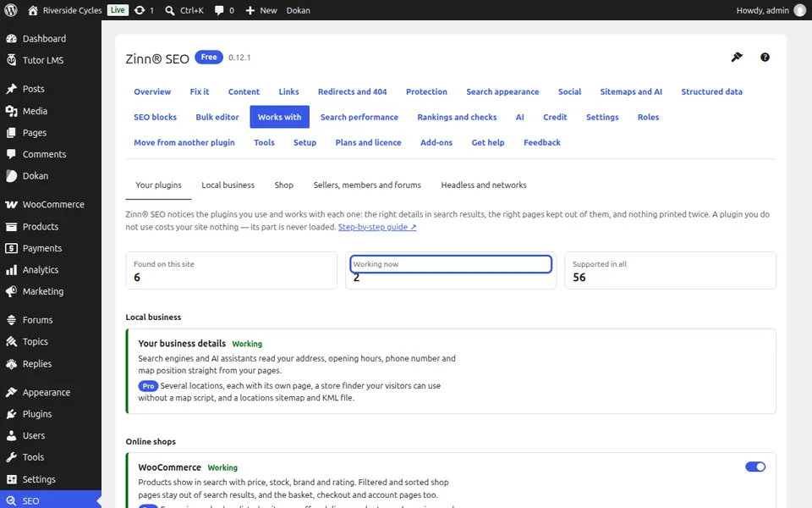The width and height of the screenshot is (812, 508).
Task: Open the Step-by-step guide link
Action: (377, 227)
